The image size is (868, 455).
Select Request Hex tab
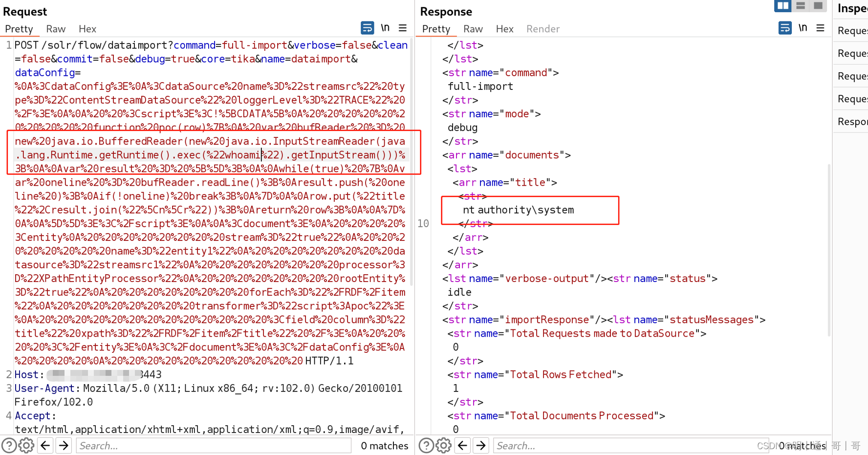pos(87,29)
